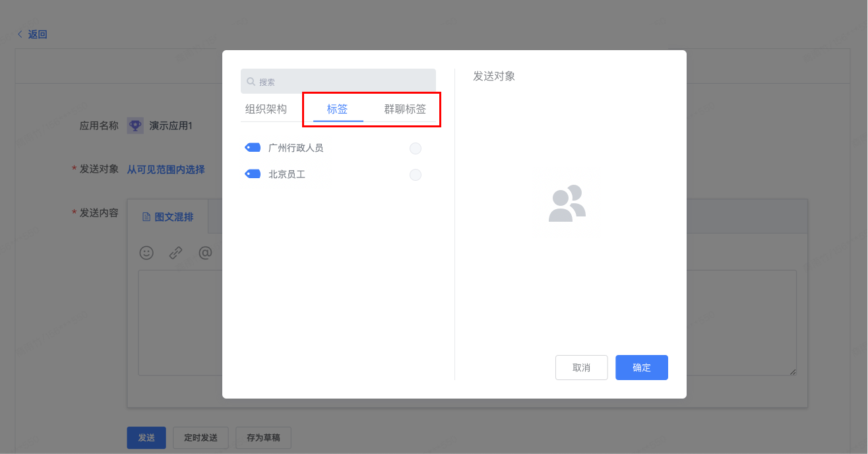
Task: Click the 定时发送 button
Action: [x=201, y=438]
